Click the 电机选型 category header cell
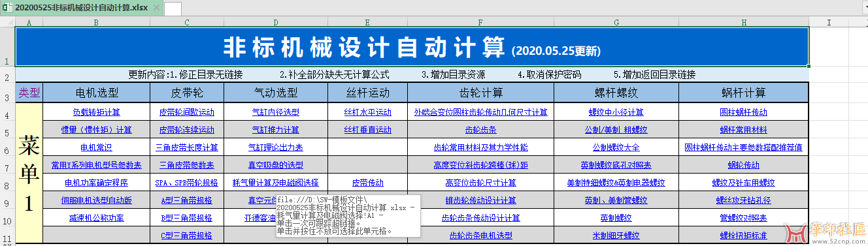868x246 pixels. 96,92
